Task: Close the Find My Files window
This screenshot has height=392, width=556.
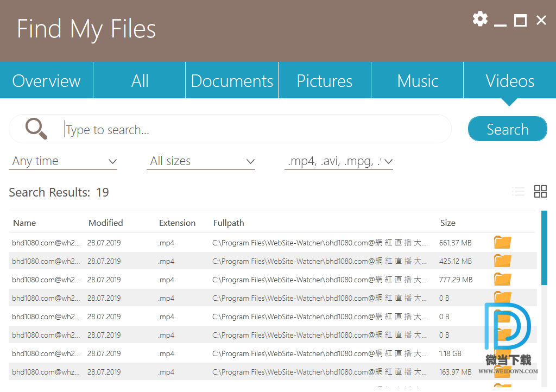Action: pos(541,20)
